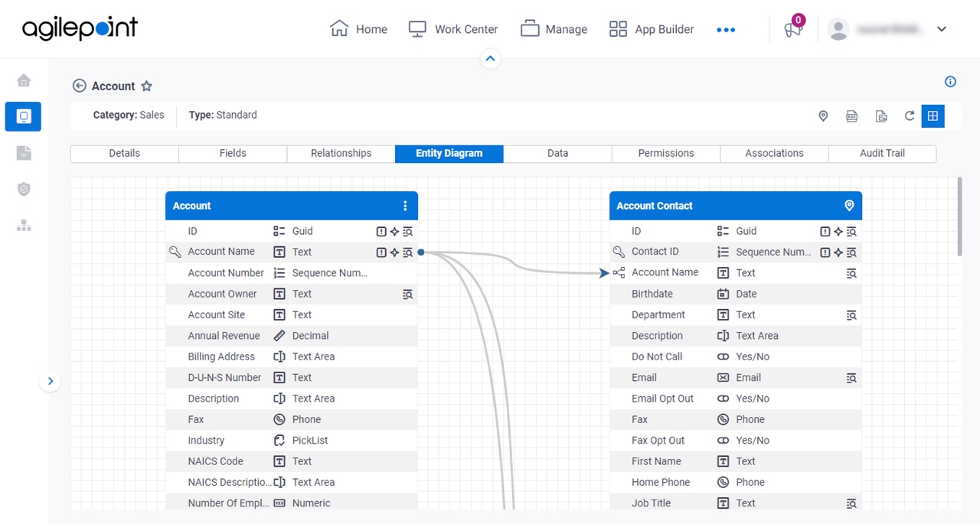
Task: Click the search icon in the Account Owner row
Action: pos(407,294)
